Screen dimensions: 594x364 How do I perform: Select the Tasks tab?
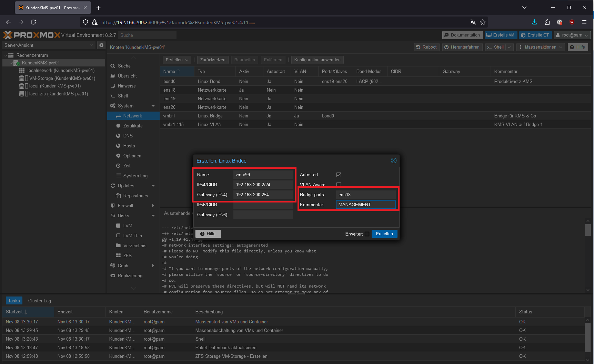click(14, 301)
